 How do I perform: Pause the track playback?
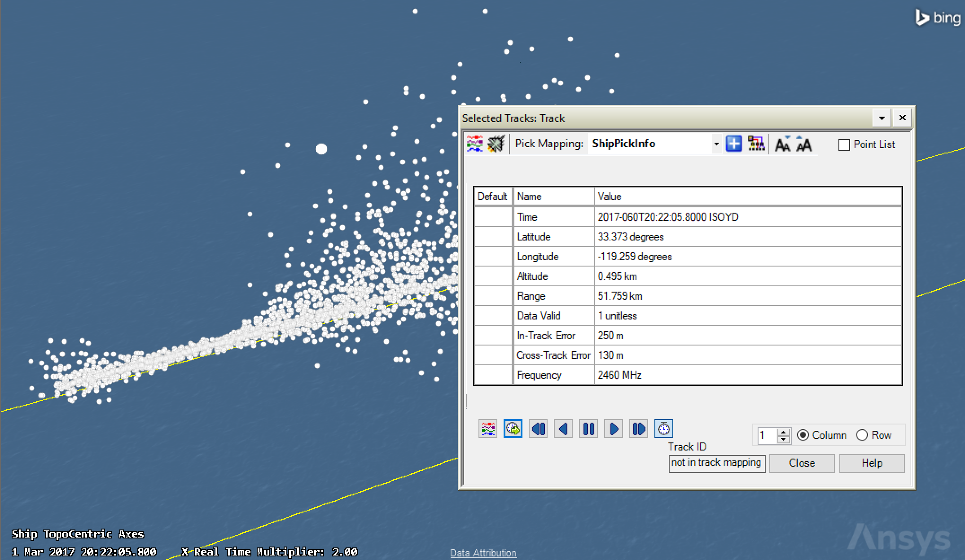(588, 429)
